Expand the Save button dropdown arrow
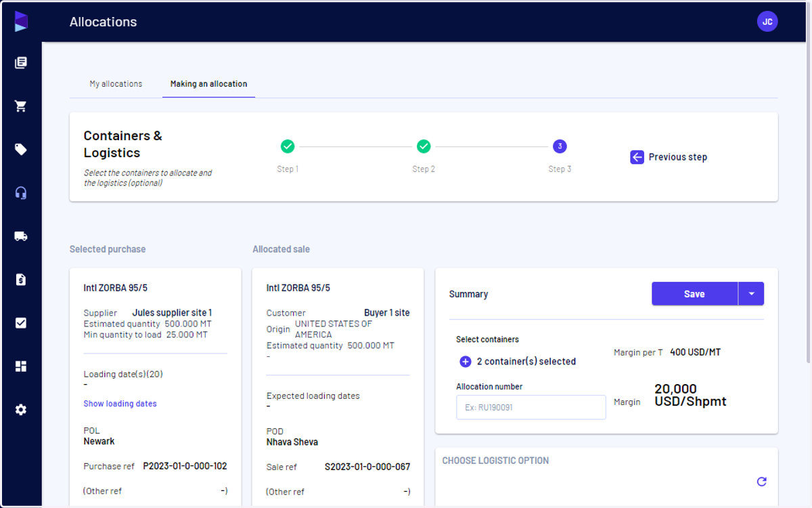Viewport: 812px width, 508px height. pyautogui.click(x=751, y=294)
